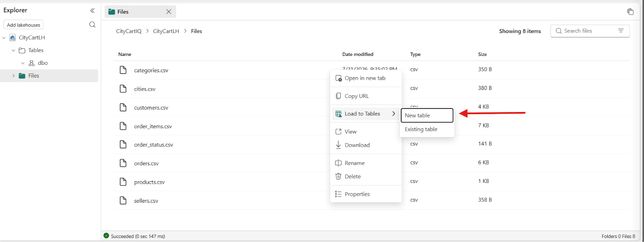Choose Load to Tables in the context menu
This screenshot has height=242, width=644.
tap(366, 114)
